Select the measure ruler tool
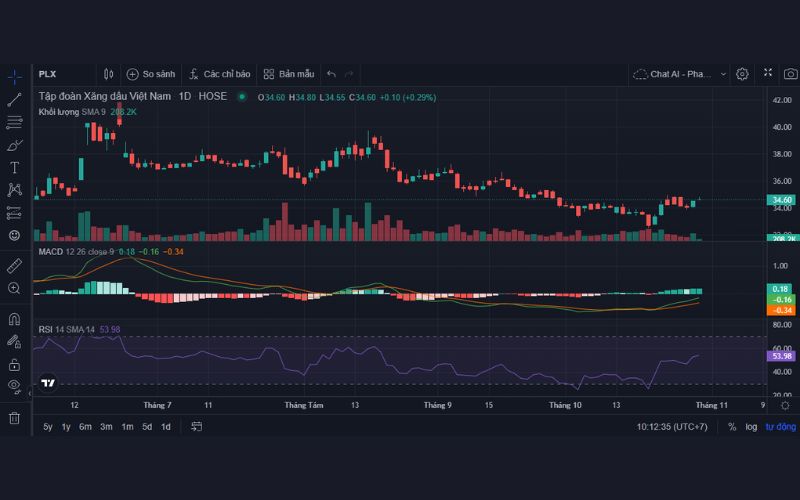This screenshot has height=500, width=800. pos(14,266)
